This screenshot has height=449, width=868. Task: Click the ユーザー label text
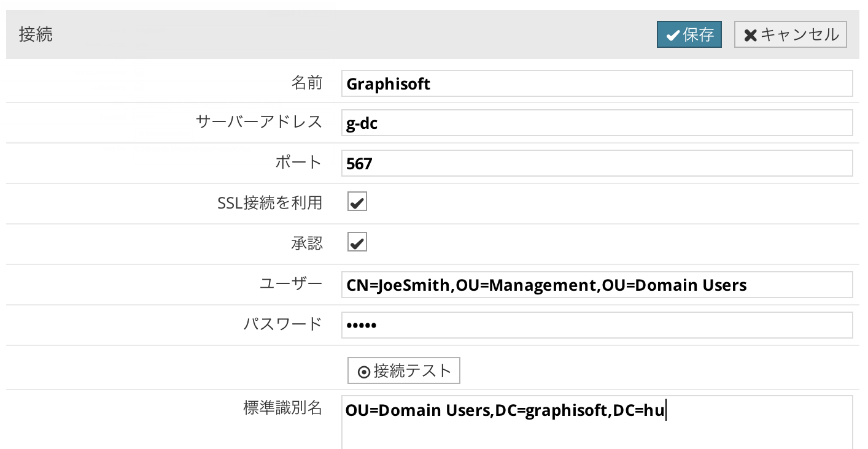pyautogui.click(x=290, y=283)
